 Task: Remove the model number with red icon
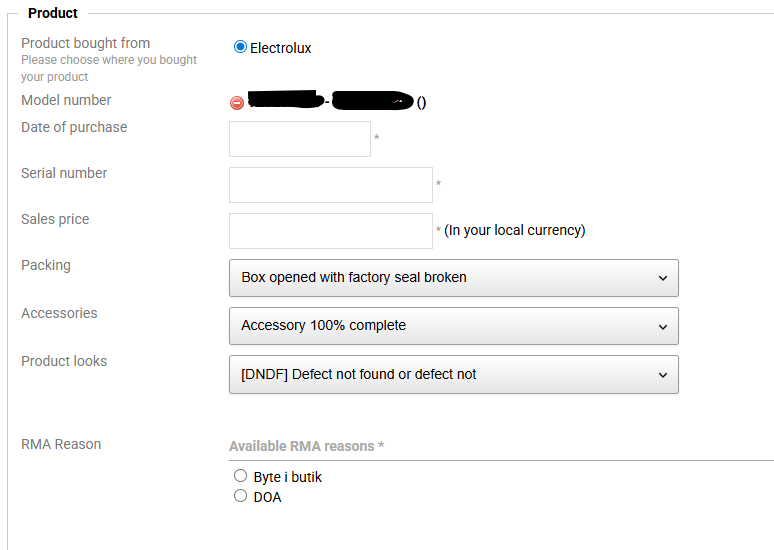pyautogui.click(x=237, y=102)
